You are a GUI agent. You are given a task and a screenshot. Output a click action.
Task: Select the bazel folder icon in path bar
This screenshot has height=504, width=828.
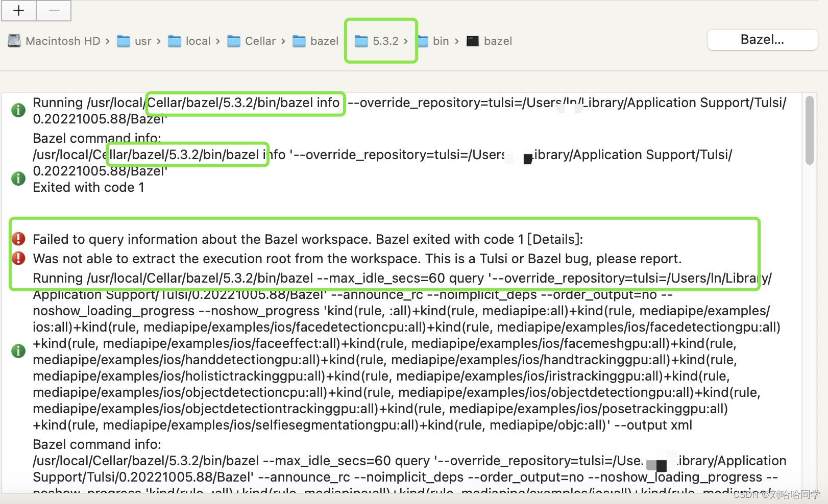click(x=299, y=41)
